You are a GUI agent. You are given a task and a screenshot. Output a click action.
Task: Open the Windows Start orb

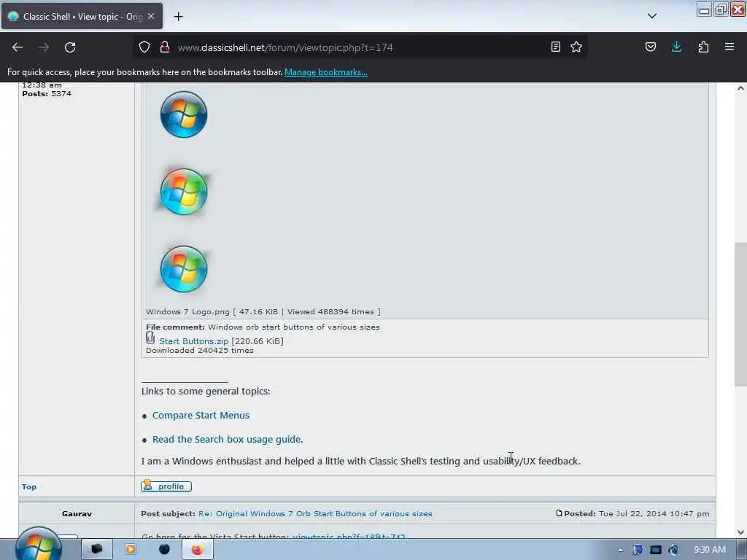(x=38, y=545)
